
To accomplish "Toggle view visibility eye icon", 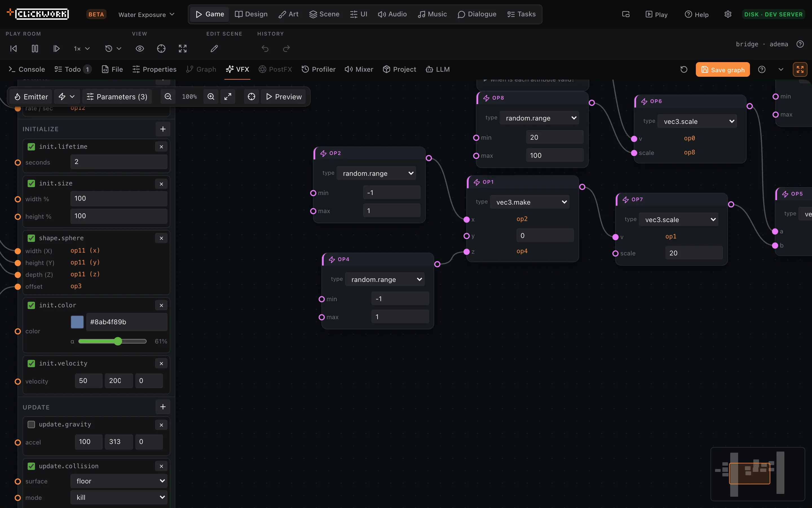I will click(140, 49).
